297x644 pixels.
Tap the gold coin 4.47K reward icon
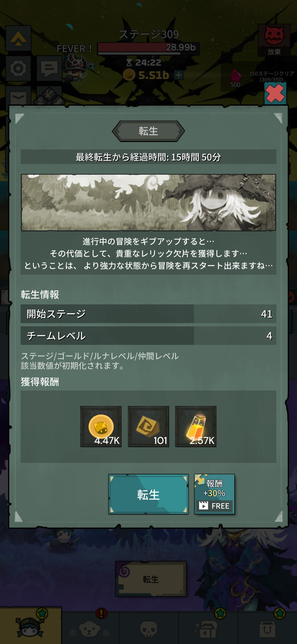click(x=101, y=427)
